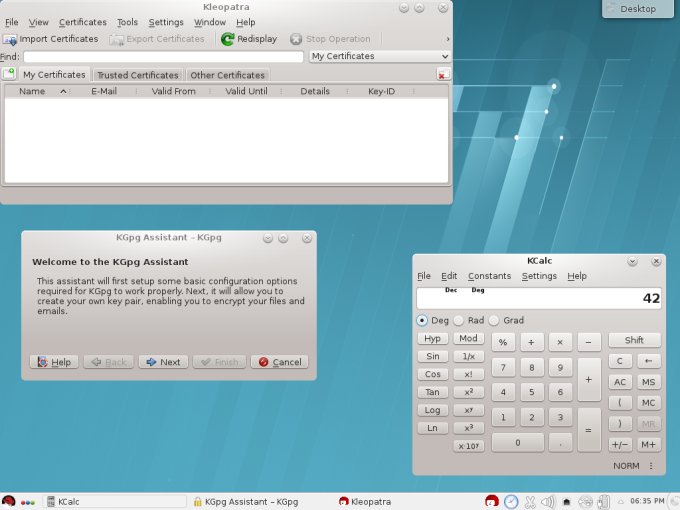Viewport: 680px width, 510px height.
Task: Open Kleopatra Window menu
Action: click(209, 22)
